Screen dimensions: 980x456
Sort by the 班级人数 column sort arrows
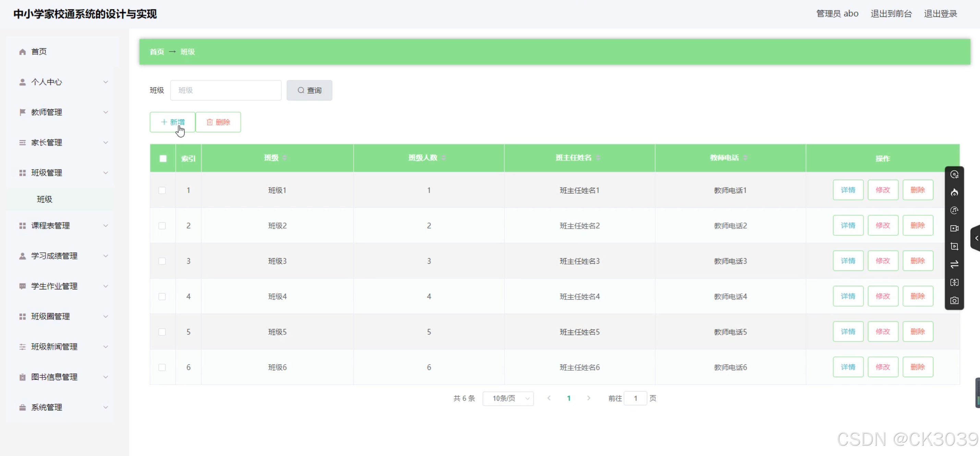pos(444,158)
